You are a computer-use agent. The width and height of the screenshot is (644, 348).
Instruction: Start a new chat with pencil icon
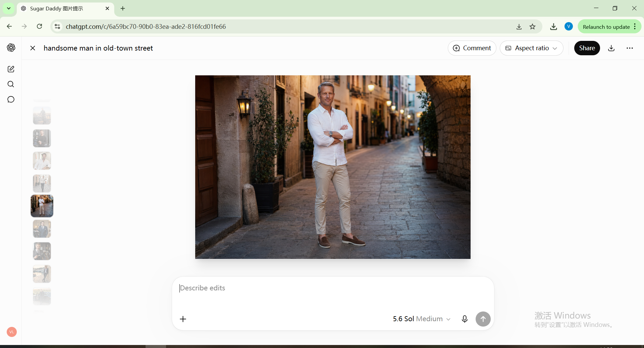click(11, 69)
